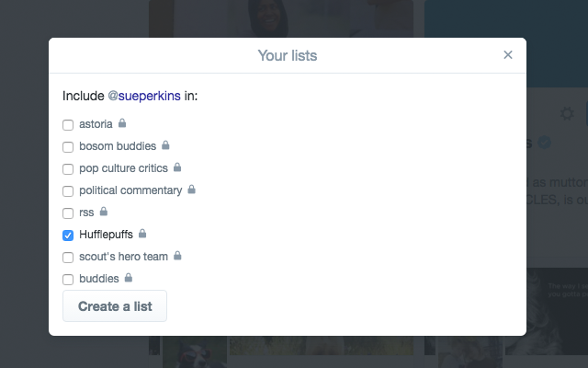
Task: Tick the bosom buddies checkbox
Action: tap(68, 147)
